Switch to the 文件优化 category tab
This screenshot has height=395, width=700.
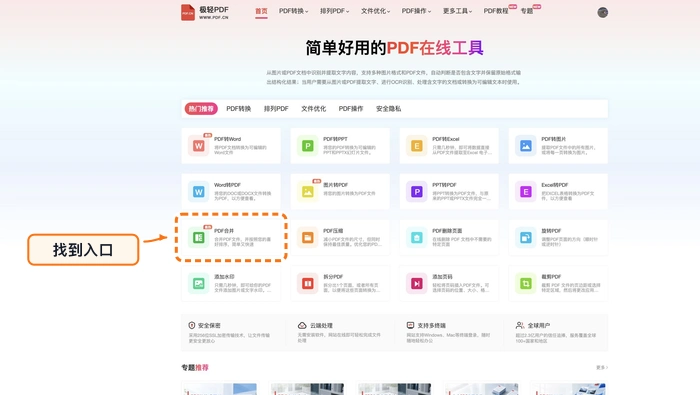coord(313,108)
